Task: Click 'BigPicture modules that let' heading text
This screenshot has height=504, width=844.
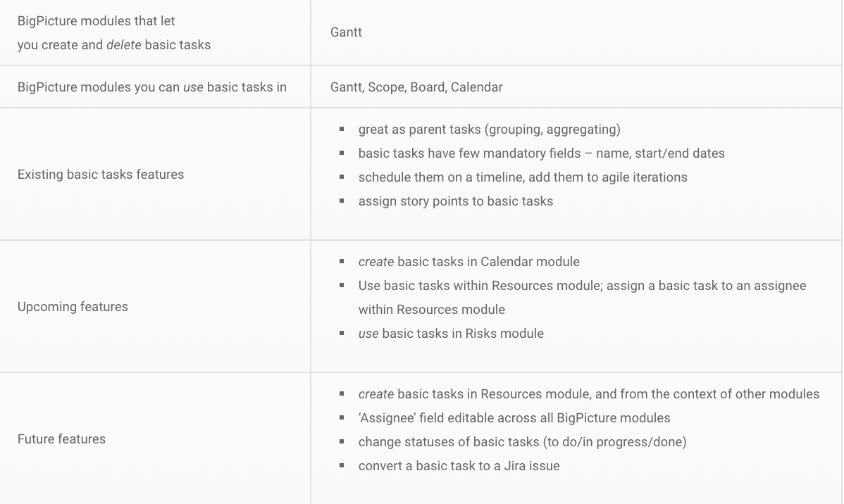Action: (97, 21)
